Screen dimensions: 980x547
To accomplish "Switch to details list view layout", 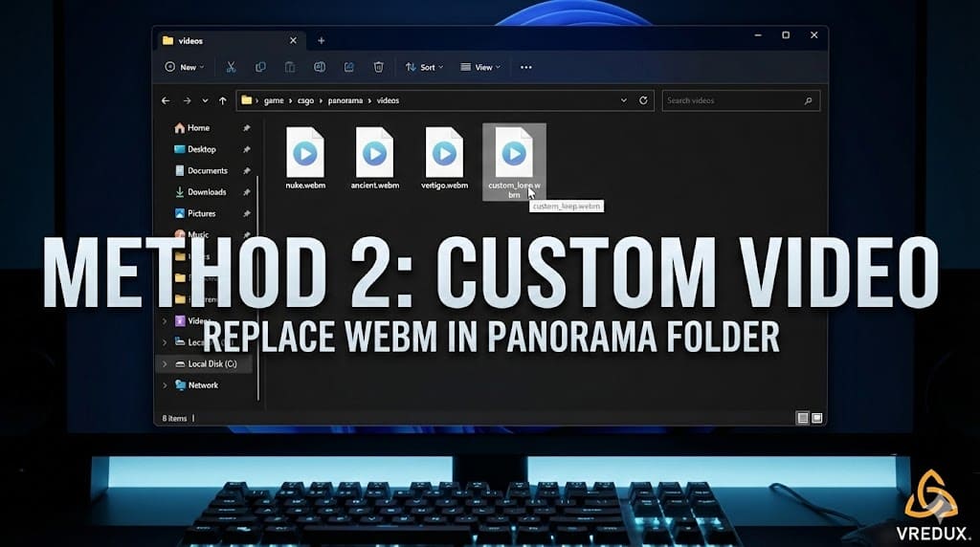I will click(803, 418).
